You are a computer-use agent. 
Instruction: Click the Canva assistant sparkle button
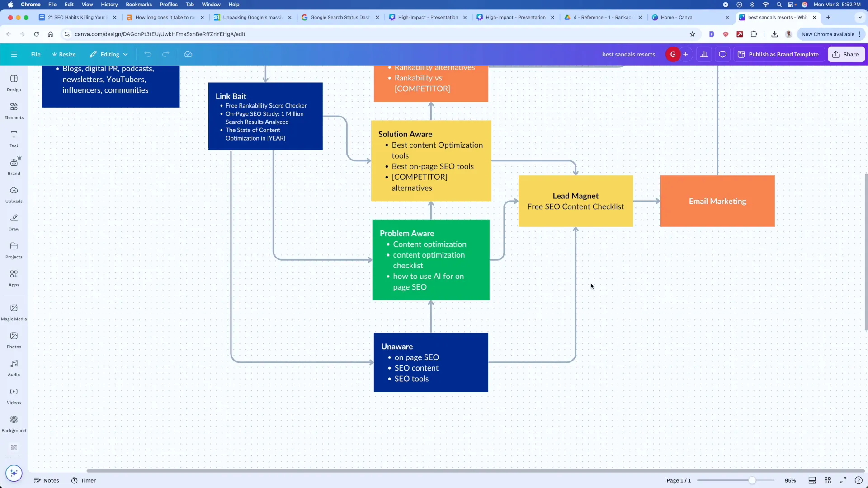(x=14, y=473)
